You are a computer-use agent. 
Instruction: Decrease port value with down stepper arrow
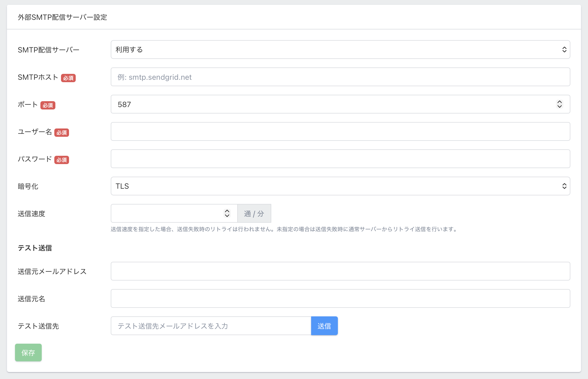click(x=559, y=106)
